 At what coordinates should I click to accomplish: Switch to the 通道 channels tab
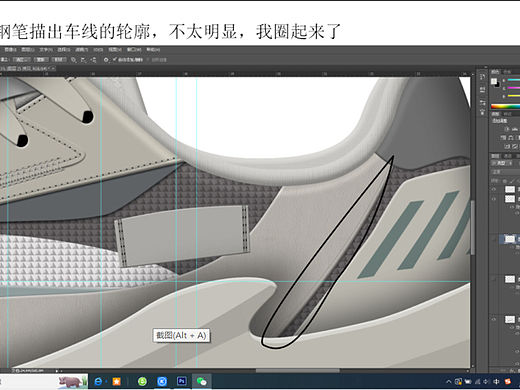[507, 156]
